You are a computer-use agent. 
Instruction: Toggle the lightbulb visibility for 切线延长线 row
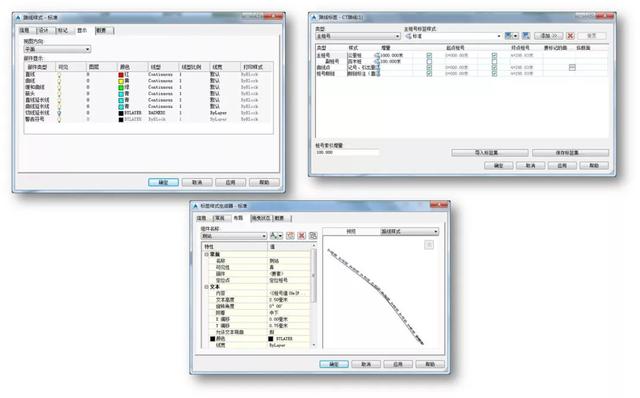tap(59, 113)
